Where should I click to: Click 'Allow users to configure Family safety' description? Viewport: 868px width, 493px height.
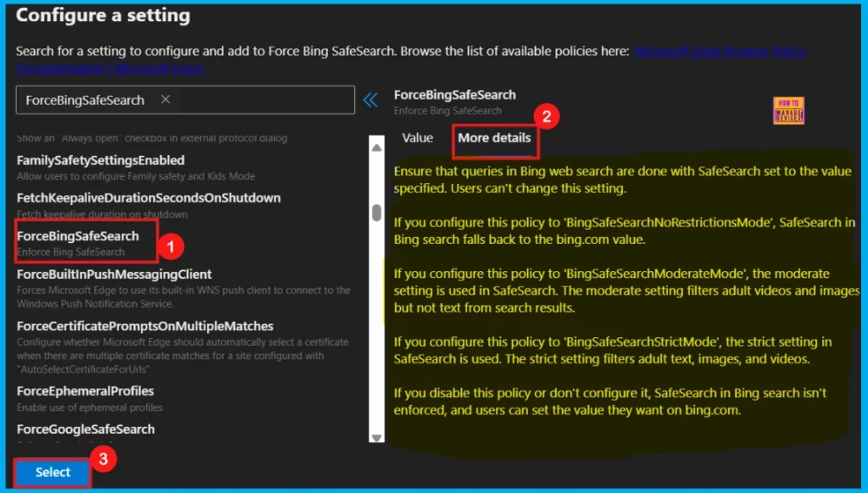[x=136, y=176]
